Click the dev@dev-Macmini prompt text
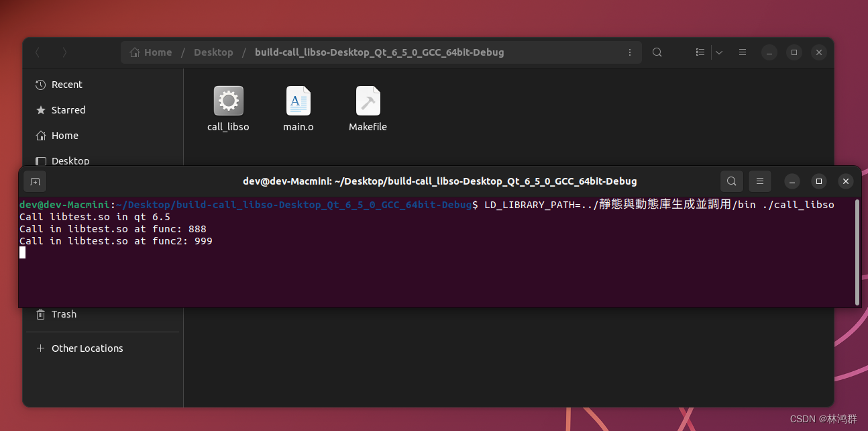 (x=64, y=205)
